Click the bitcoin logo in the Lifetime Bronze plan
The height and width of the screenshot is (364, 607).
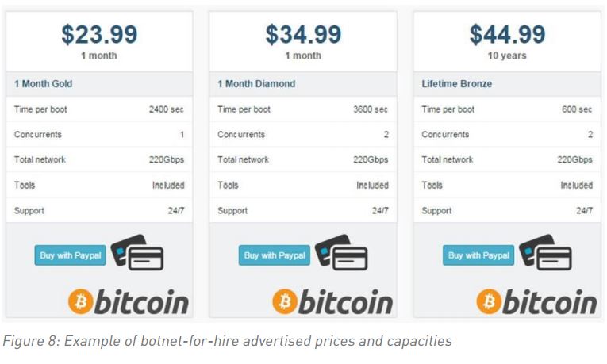pyautogui.click(x=536, y=301)
